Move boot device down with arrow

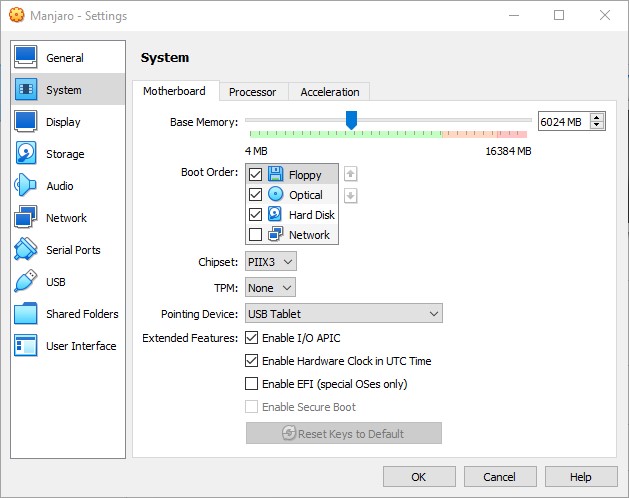pos(350,196)
